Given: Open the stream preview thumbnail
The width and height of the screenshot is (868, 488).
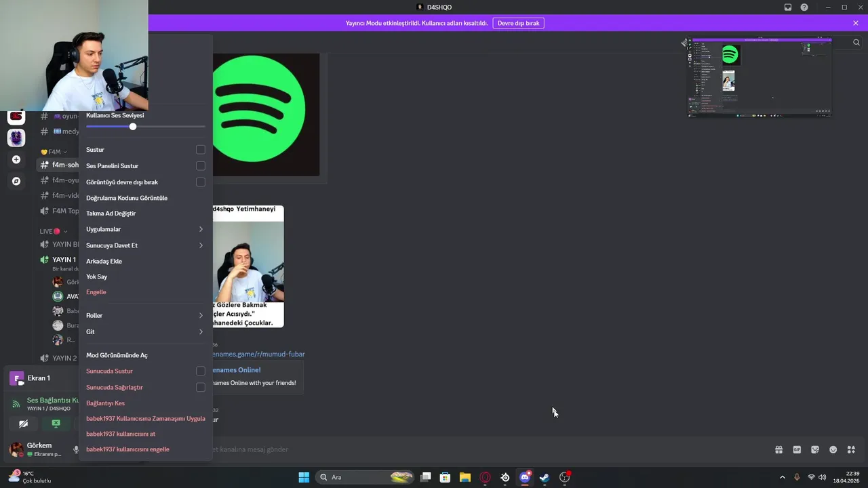Looking at the screenshot, I should tap(759, 77).
